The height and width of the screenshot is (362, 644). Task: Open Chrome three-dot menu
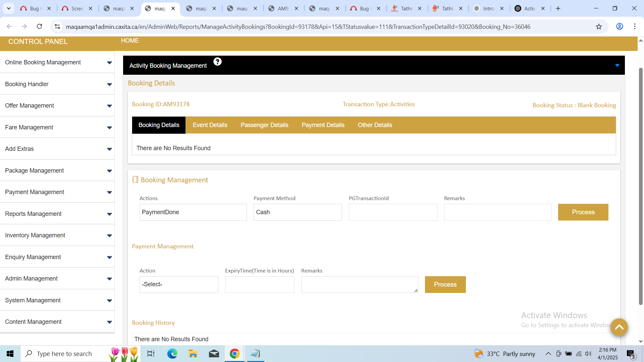[635, 26]
